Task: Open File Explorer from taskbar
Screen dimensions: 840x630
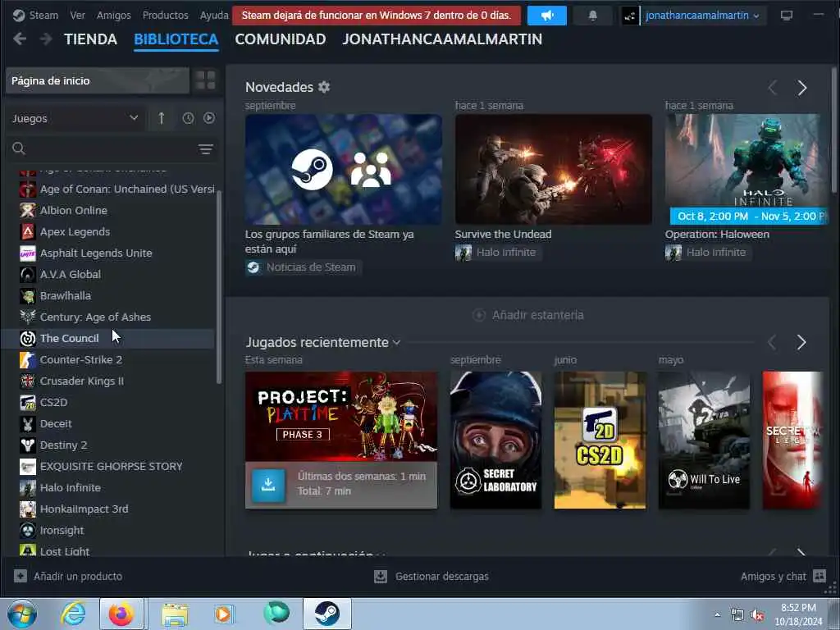Action: [175, 614]
